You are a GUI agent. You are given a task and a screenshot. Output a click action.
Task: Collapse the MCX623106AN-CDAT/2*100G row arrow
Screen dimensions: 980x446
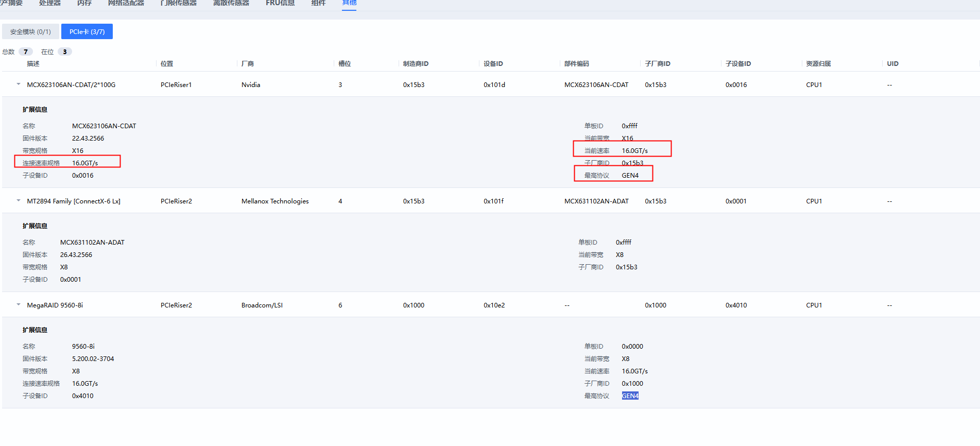19,84
